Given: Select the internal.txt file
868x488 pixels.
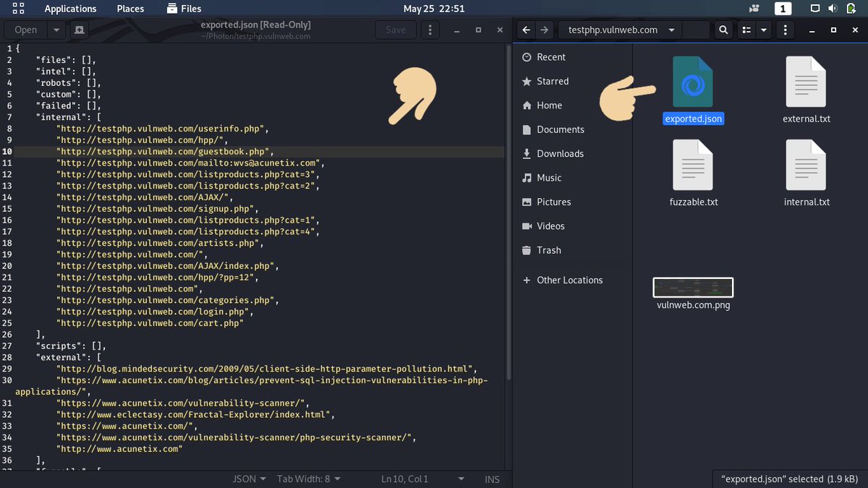Looking at the screenshot, I should [x=807, y=174].
